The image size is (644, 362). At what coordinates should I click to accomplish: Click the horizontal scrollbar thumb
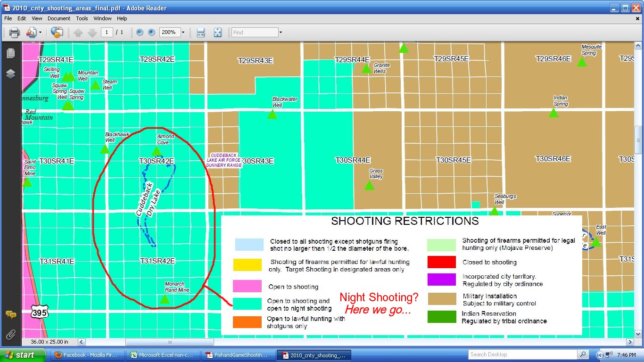click(170, 342)
